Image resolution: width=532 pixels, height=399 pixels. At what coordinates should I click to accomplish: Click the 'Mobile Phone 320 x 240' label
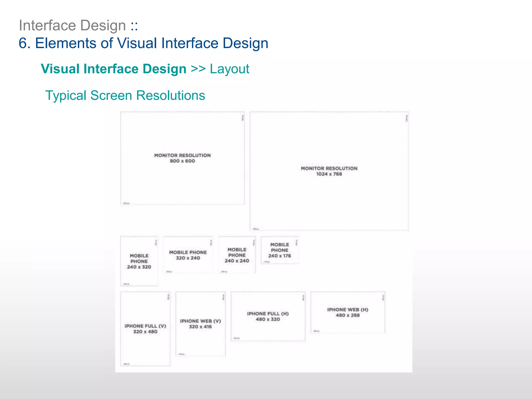pos(188,255)
